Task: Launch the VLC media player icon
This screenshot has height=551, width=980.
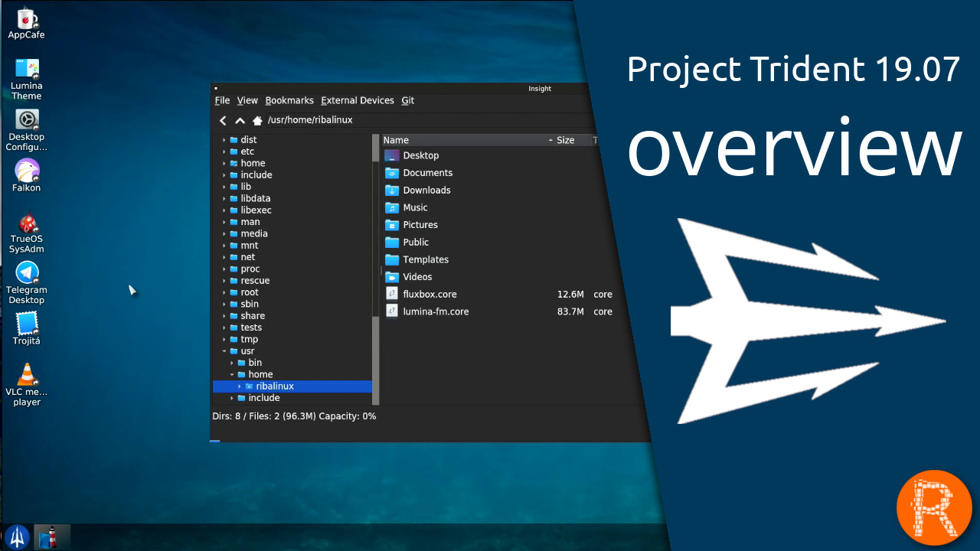Action: pyautogui.click(x=27, y=385)
